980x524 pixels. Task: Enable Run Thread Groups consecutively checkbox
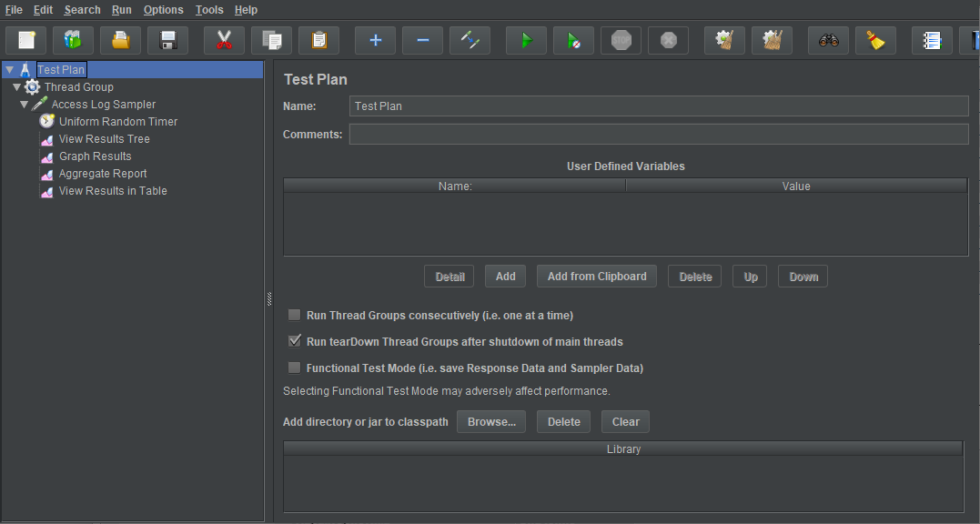click(295, 315)
